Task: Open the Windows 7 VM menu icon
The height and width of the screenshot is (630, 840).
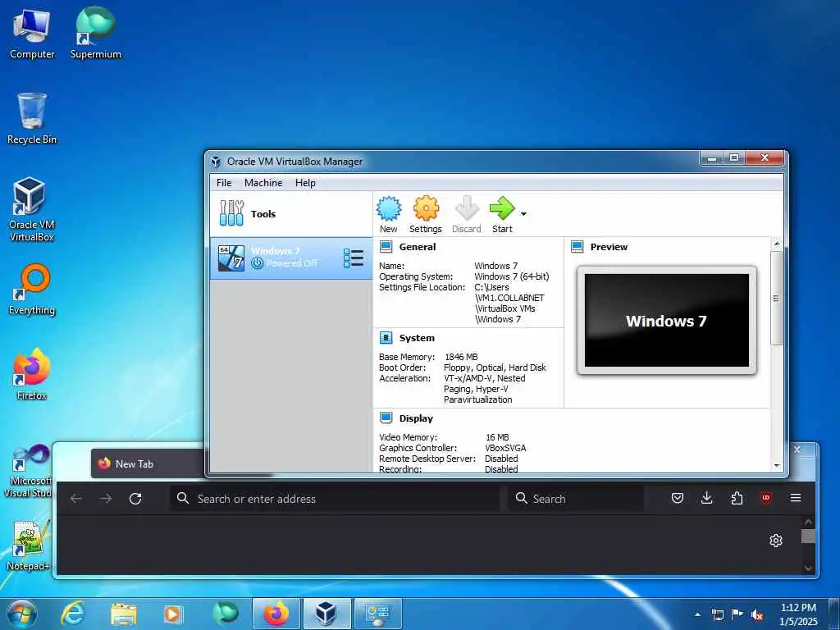Action: click(354, 258)
